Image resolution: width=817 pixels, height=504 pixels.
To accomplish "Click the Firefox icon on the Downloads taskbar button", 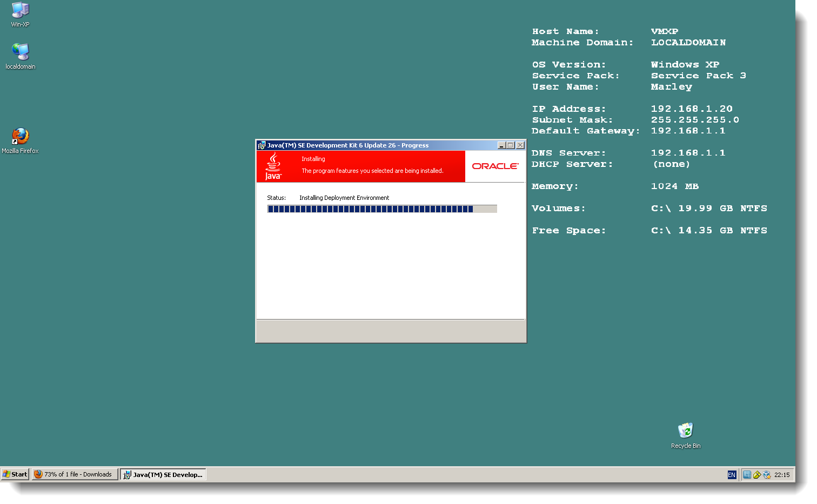I will 38,474.
